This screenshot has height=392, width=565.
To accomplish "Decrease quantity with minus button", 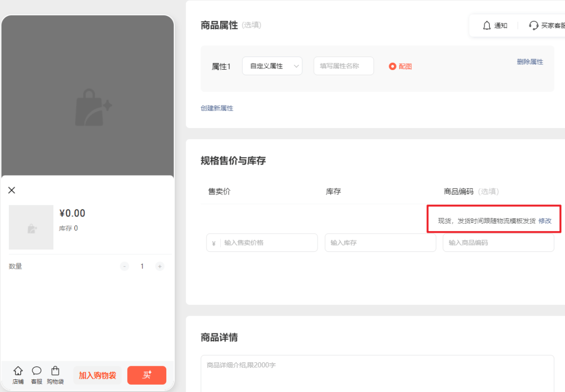I will point(125,267).
